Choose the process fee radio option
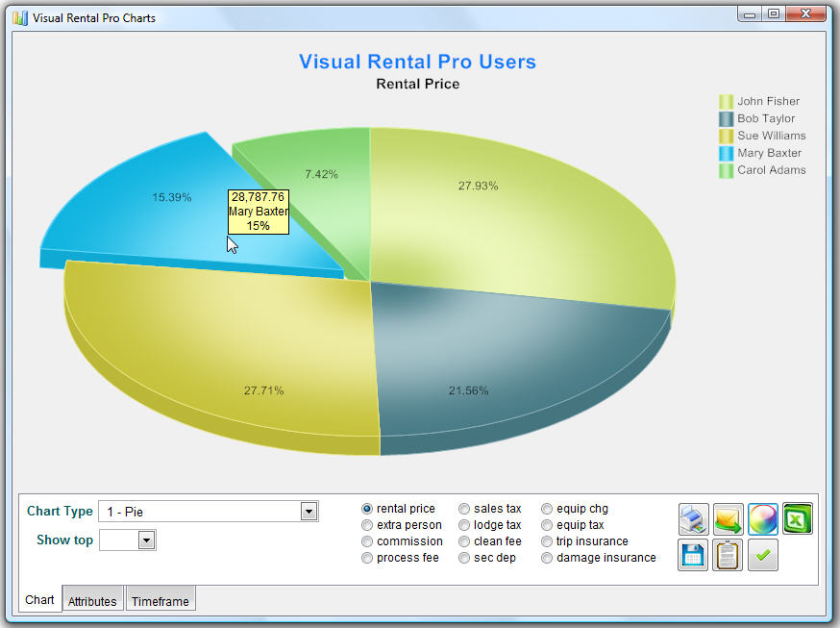The height and width of the screenshot is (628, 840). [367, 558]
